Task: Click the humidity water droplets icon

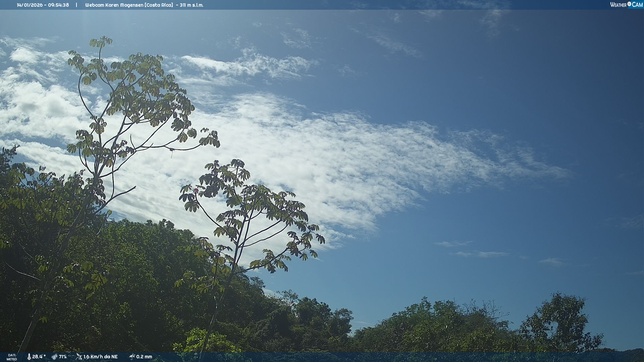Action: tap(54, 357)
